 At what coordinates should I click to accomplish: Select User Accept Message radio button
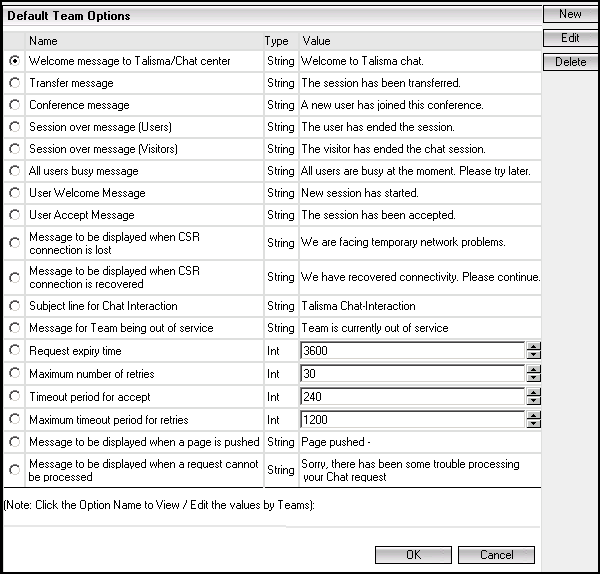click(x=15, y=215)
